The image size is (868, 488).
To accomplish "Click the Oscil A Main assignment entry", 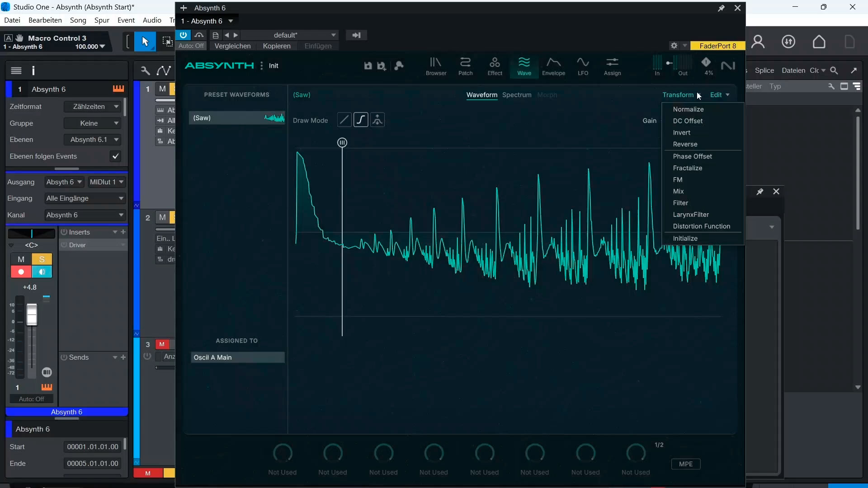I will tap(237, 357).
